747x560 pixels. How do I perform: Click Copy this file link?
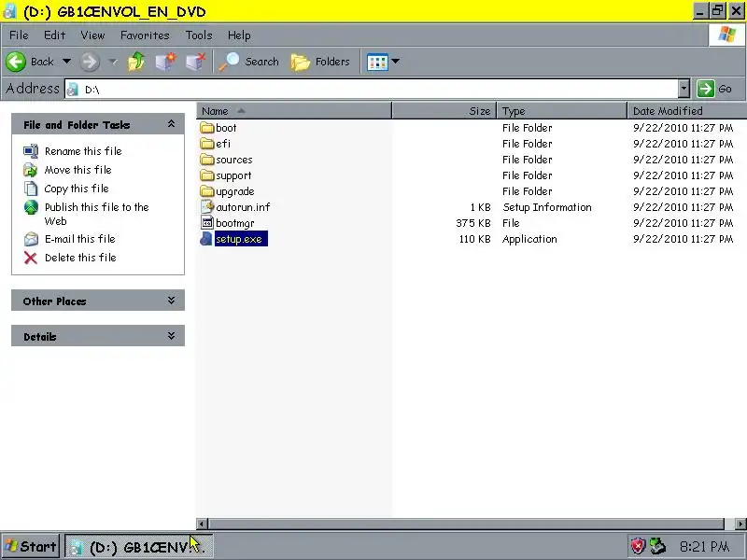pyautogui.click(x=77, y=189)
